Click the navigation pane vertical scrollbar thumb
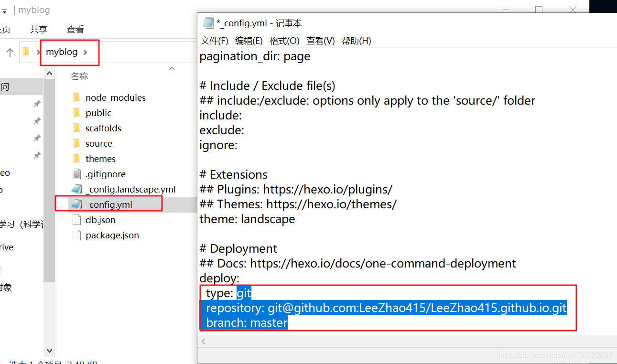The image size is (617, 364). 49,181
